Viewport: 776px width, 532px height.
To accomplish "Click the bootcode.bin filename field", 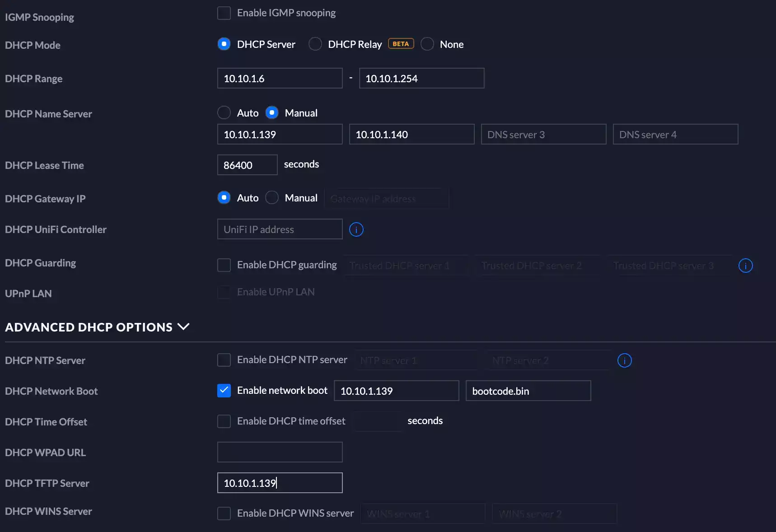I will pyautogui.click(x=528, y=391).
